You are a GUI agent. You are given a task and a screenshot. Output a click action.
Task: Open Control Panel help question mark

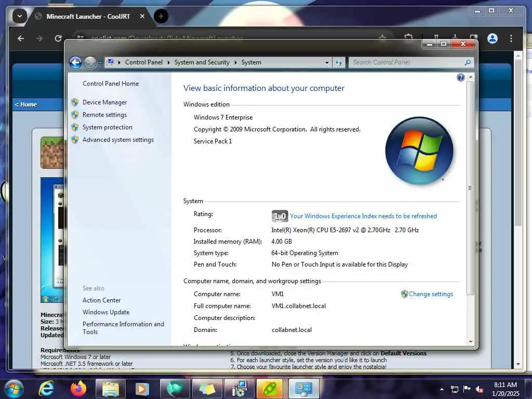(460, 78)
